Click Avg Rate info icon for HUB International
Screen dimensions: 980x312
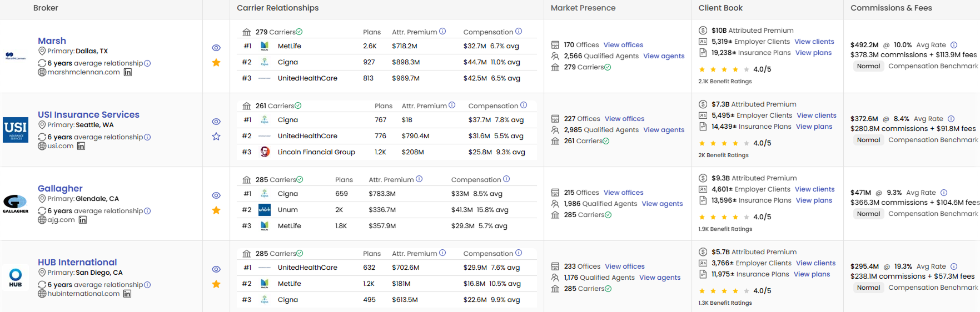click(x=954, y=266)
